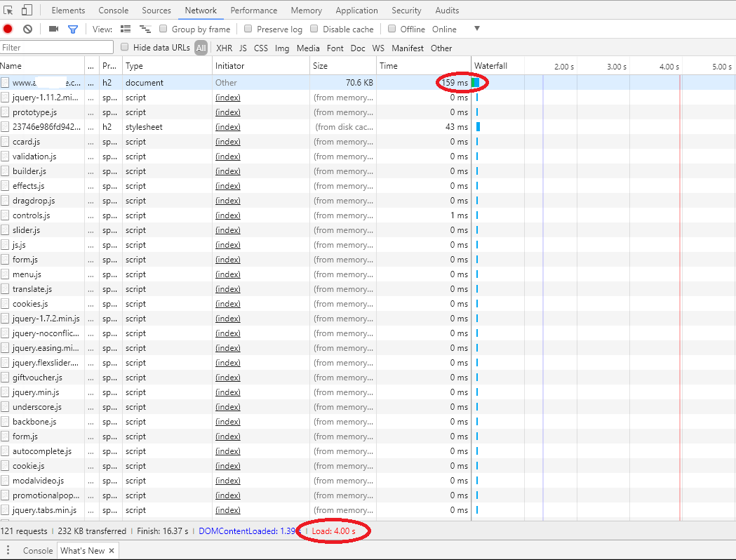The image size is (736, 560).
Task: Show the overview view icon
Action: (x=145, y=29)
